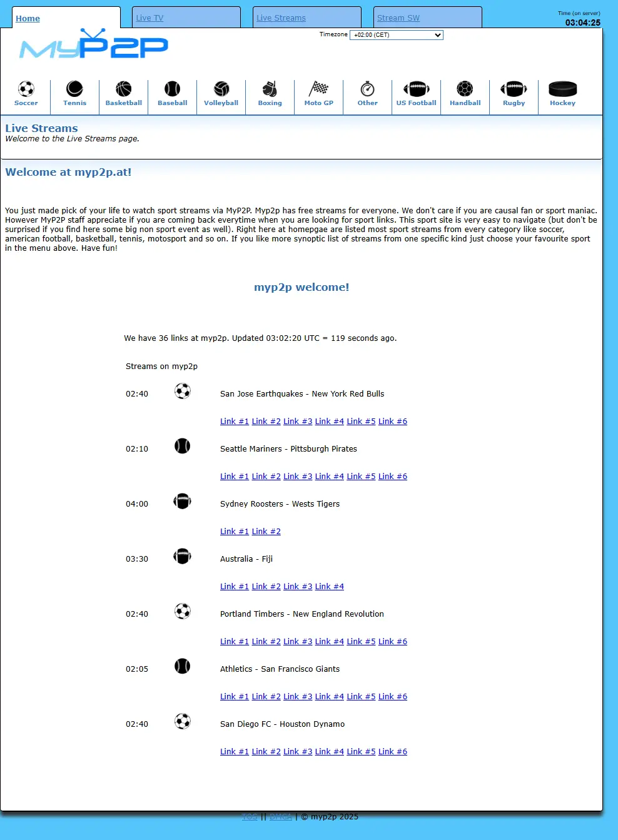Screen dimensions: 618x840
Task: Click the MyP2P logo
Action: pyautogui.click(x=94, y=44)
